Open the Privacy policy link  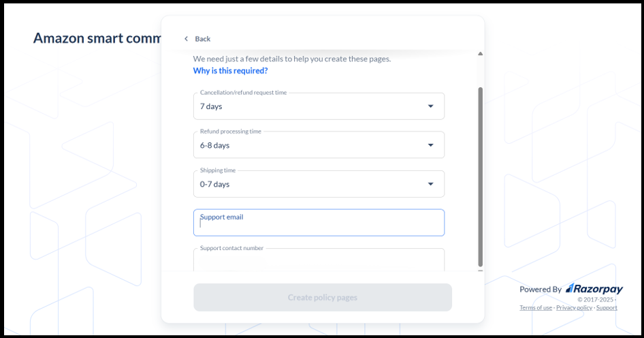pyautogui.click(x=575, y=308)
